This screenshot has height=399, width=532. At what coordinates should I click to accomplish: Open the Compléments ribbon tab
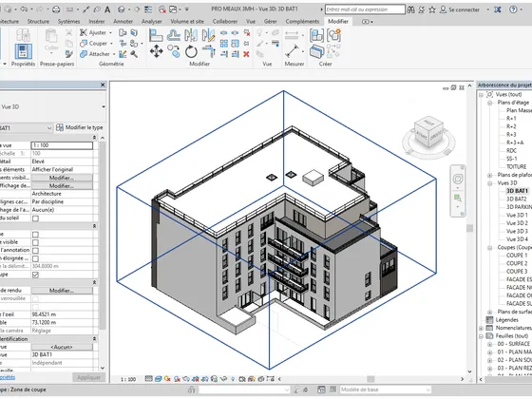click(x=302, y=21)
